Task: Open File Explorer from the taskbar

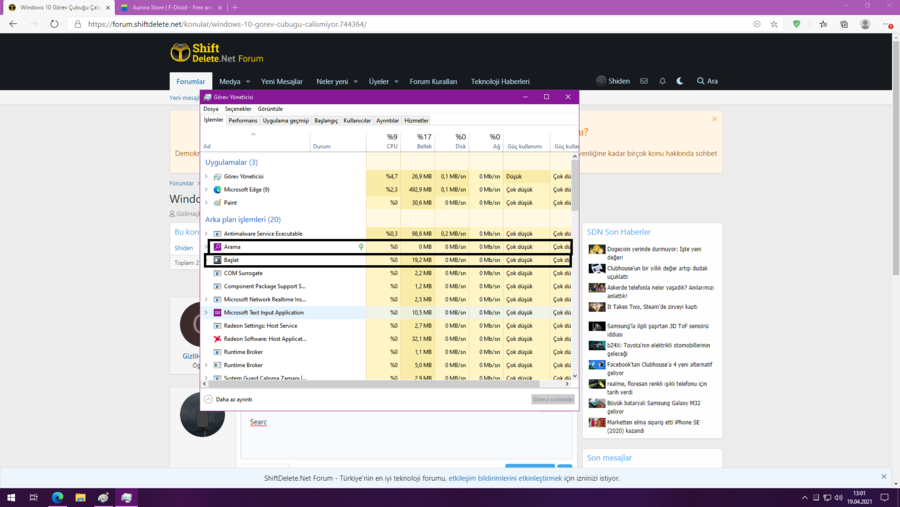Action: tap(80, 498)
